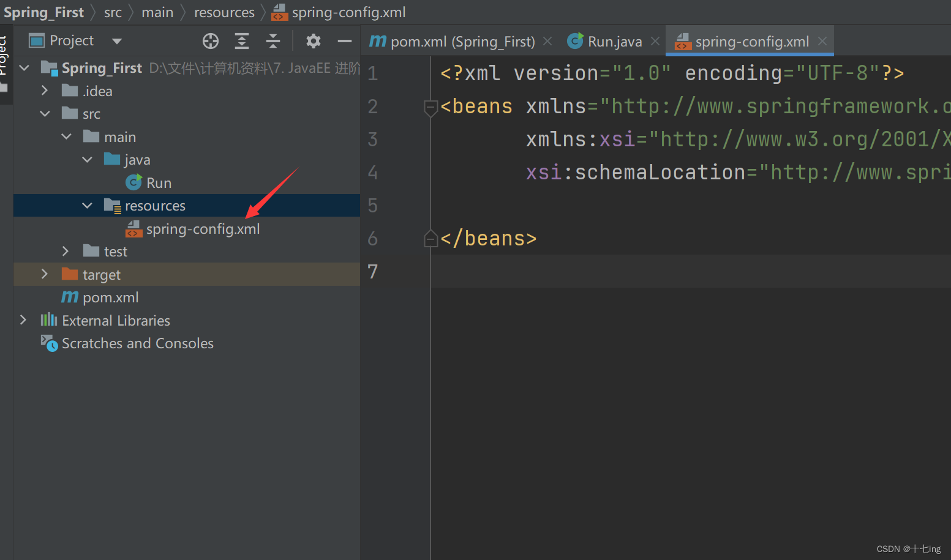
Task: Collapse the Spring_First project root node
Action: coord(24,67)
